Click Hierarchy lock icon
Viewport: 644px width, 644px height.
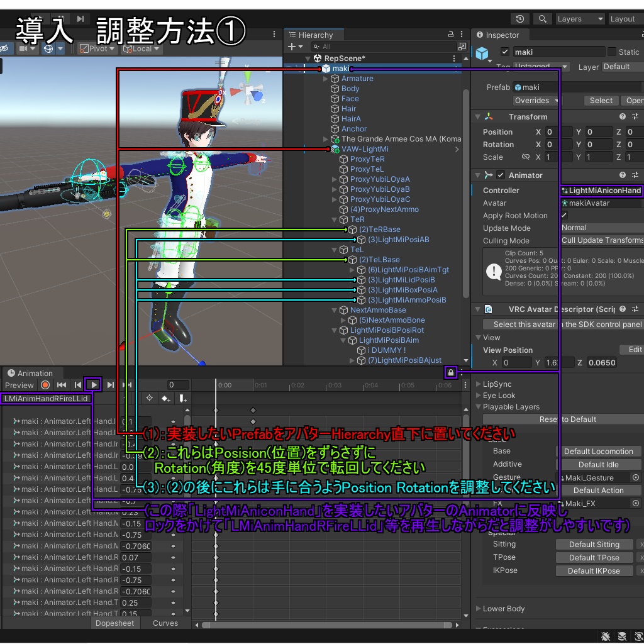coord(450,34)
